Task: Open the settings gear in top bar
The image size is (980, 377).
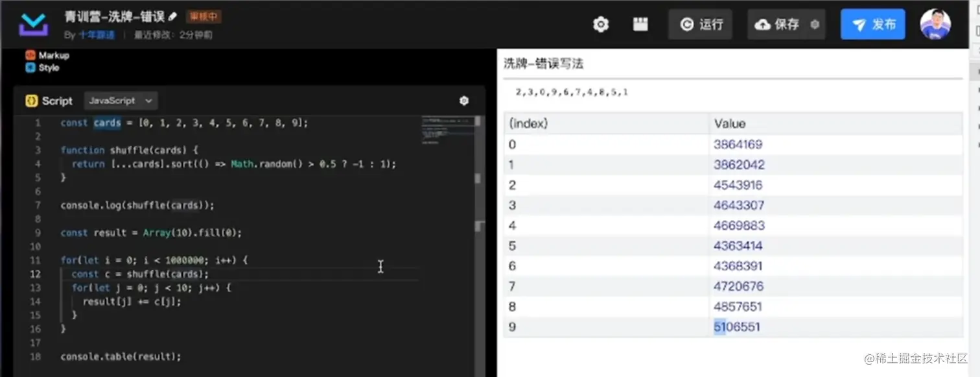Action: click(601, 25)
